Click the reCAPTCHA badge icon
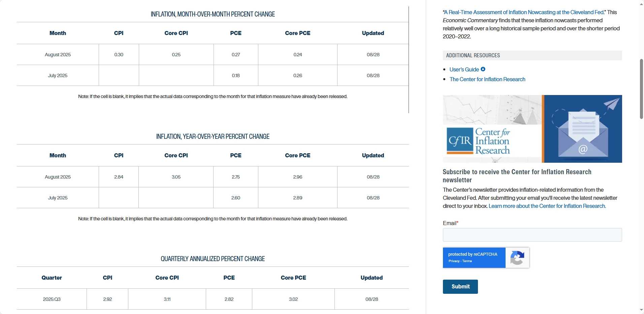The image size is (644, 314). pyautogui.click(x=517, y=258)
